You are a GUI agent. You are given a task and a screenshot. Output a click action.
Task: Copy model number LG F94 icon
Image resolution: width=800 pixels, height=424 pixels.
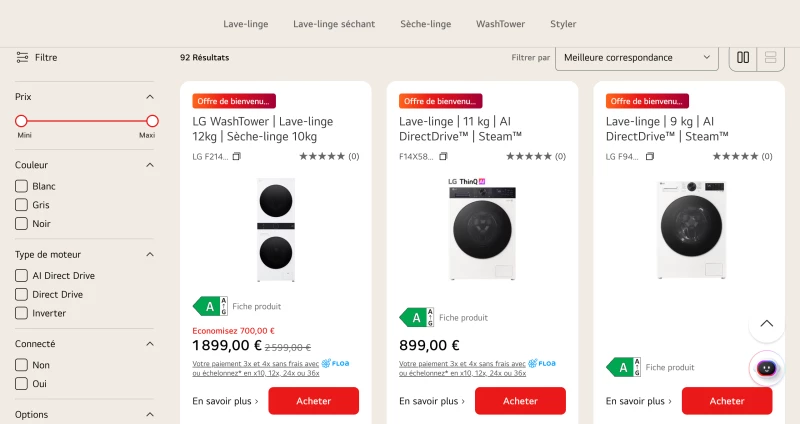[x=649, y=157]
